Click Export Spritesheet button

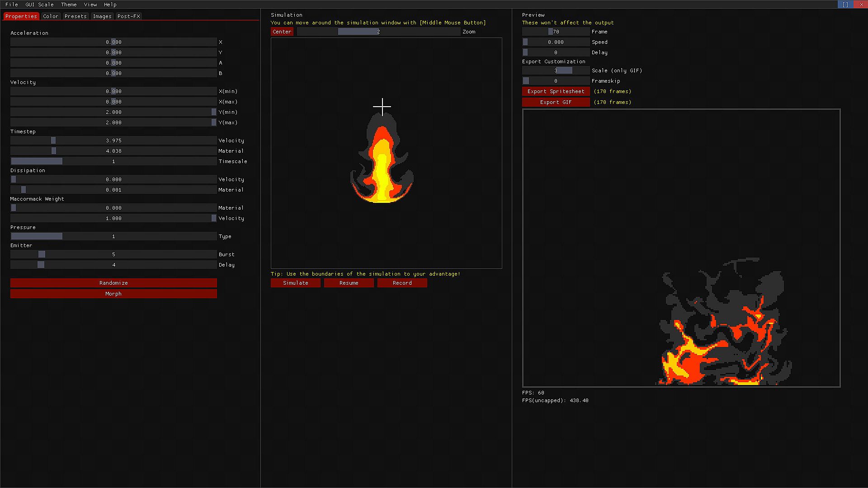[x=556, y=91]
